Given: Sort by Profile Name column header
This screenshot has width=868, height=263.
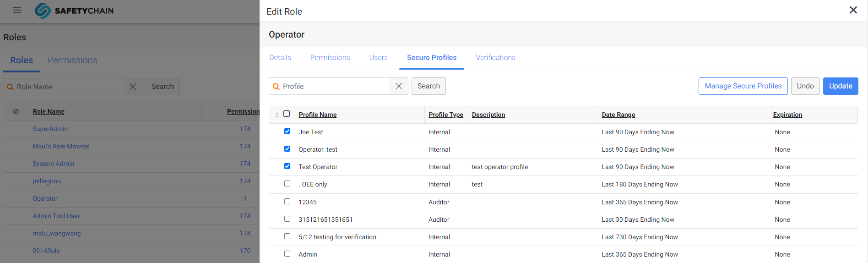Looking at the screenshot, I should coord(318,115).
